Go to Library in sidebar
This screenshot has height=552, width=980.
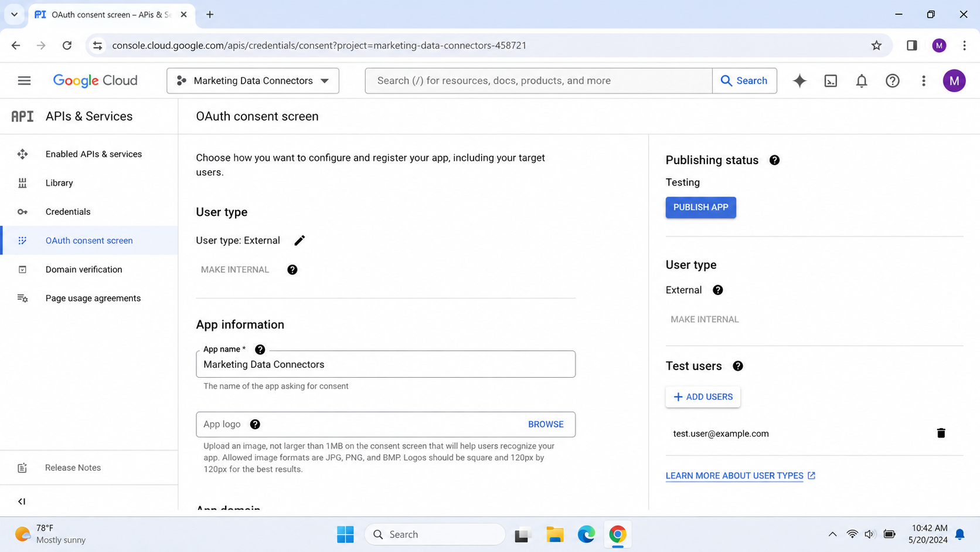[x=89, y=183]
